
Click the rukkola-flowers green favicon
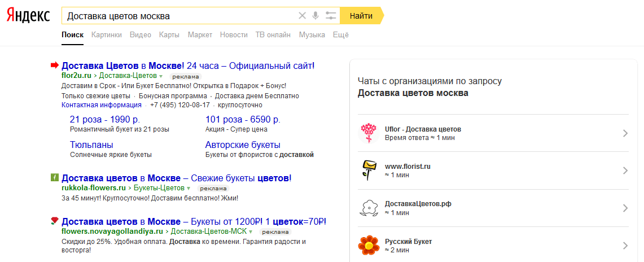[x=55, y=178]
